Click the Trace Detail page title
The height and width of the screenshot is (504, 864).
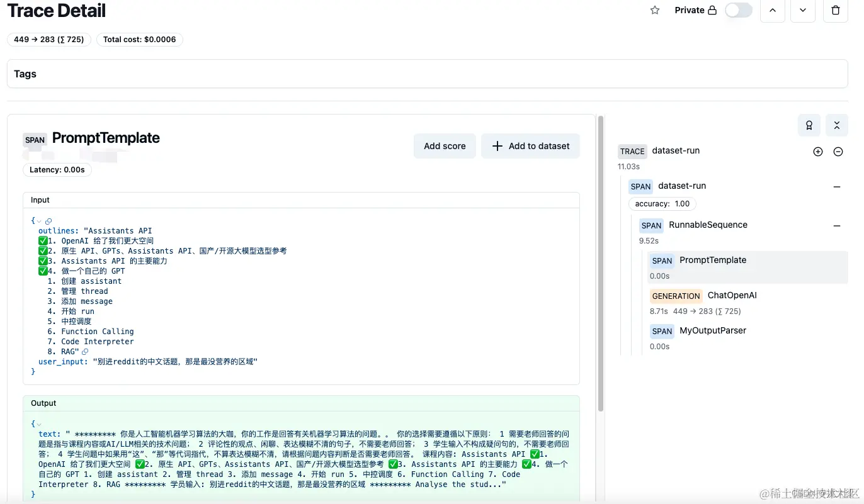pos(57,11)
